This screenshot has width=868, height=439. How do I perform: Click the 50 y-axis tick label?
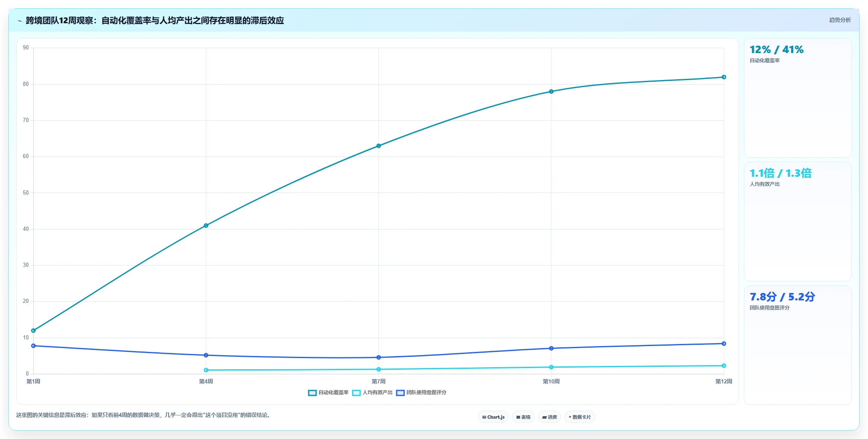[26, 193]
